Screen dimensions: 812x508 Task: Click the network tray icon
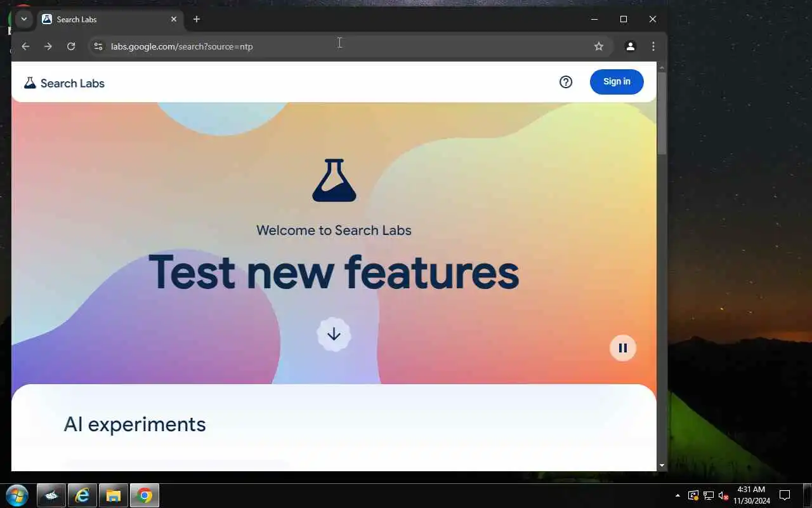[x=709, y=496]
